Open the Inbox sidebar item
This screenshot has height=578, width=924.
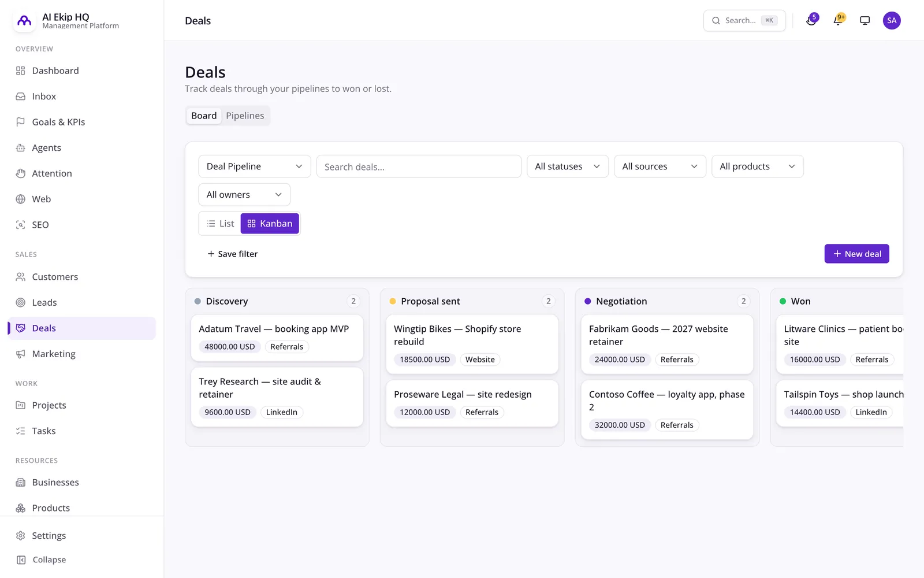[x=82, y=97]
